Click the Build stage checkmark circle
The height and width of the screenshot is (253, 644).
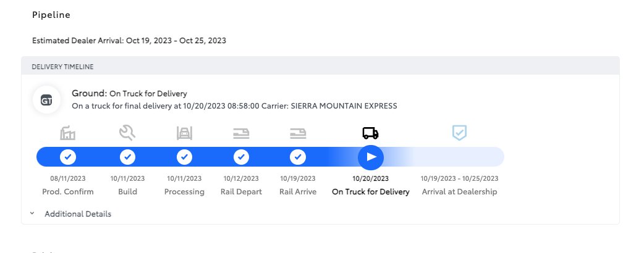click(x=127, y=157)
